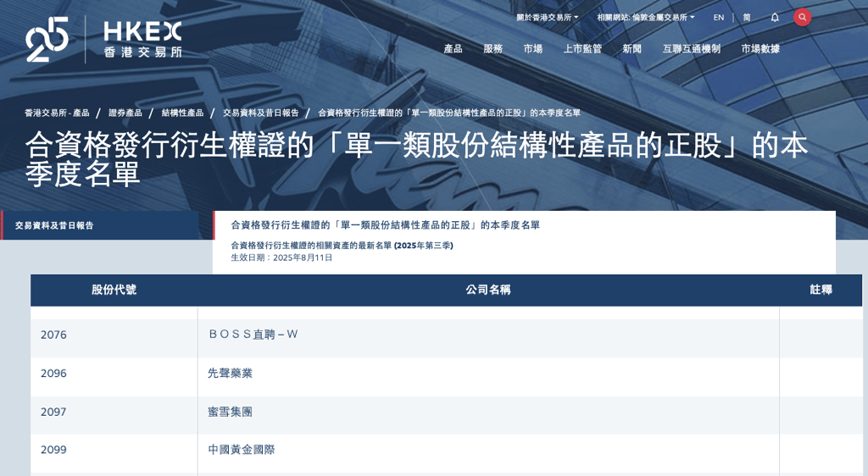Image resolution: width=868 pixels, height=476 pixels.
Task: Click the 公司名稱 column header
Action: 488,290
